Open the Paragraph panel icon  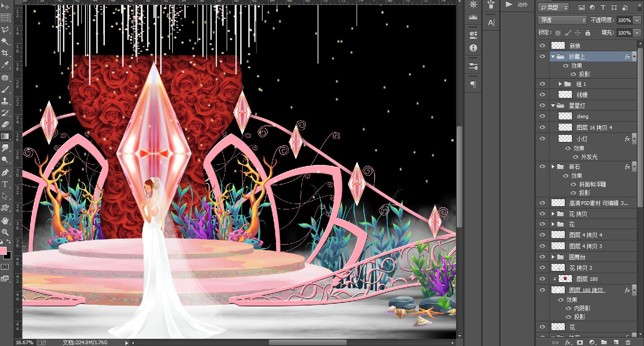point(473,84)
